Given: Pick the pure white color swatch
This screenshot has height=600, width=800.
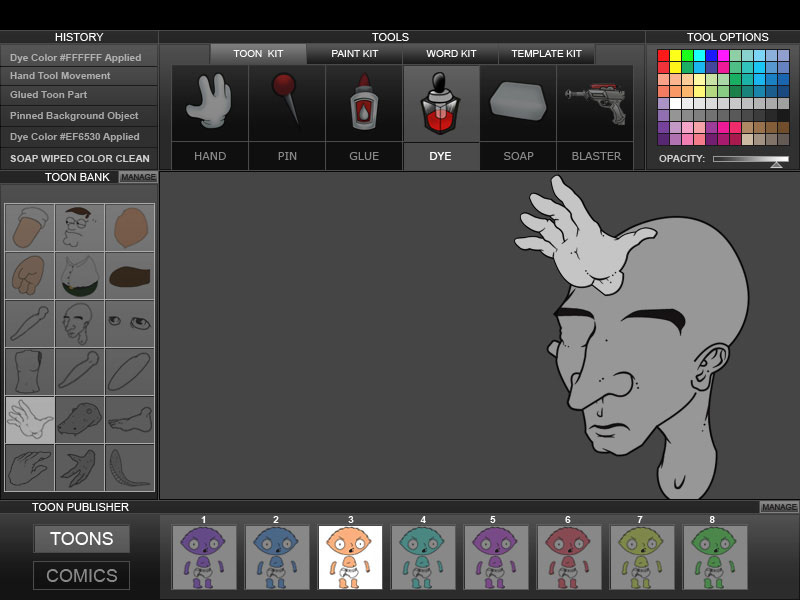Looking at the screenshot, I should pos(676,104).
